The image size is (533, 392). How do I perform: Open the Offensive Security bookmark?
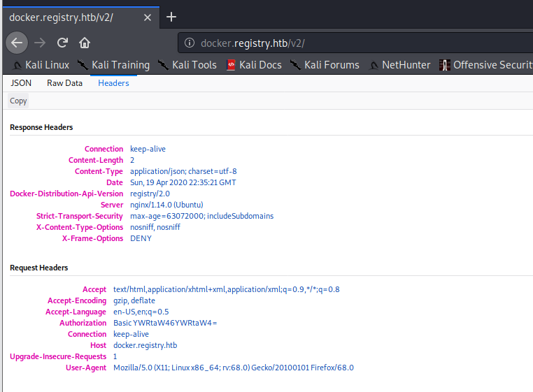pos(485,65)
